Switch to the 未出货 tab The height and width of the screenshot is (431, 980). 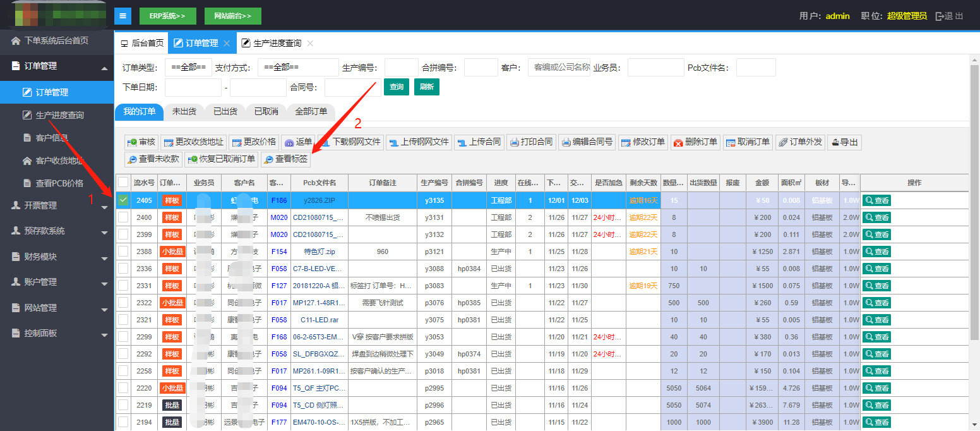[x=184, y=111]
